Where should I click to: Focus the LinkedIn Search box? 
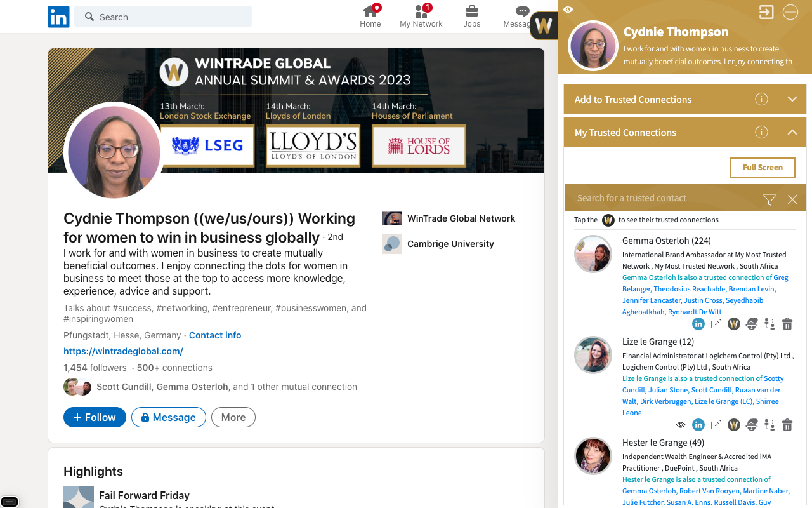(x=163, y=17)
